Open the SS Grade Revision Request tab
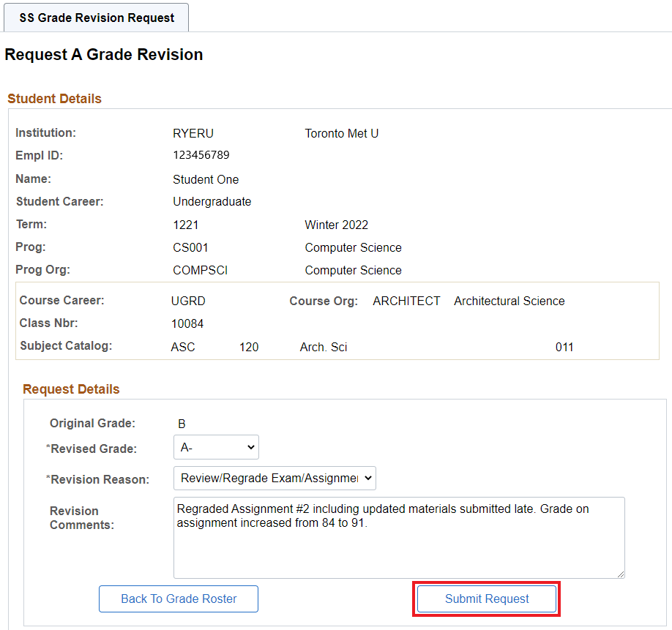The height and width of the screenshot is (630, 672). click(x=97, y=18)
